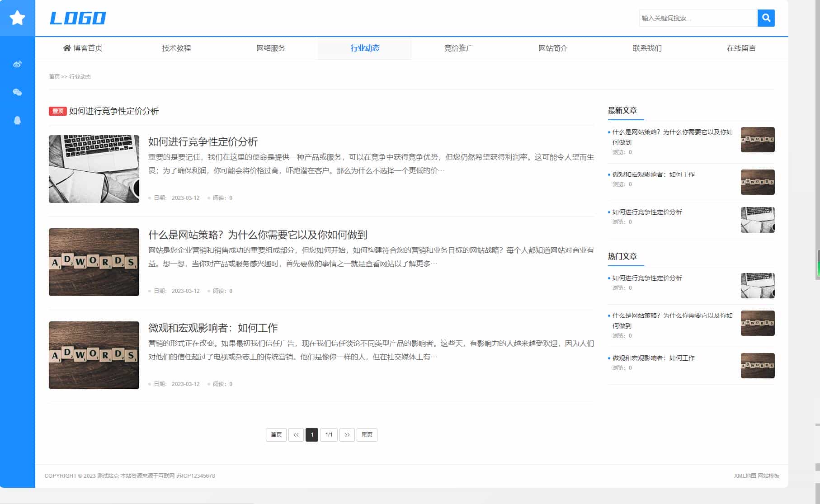The width and height of the screenshot is (820, 504).
Task: Open 什么是网站策略 link under 热门文章
Action: (672, 320)
